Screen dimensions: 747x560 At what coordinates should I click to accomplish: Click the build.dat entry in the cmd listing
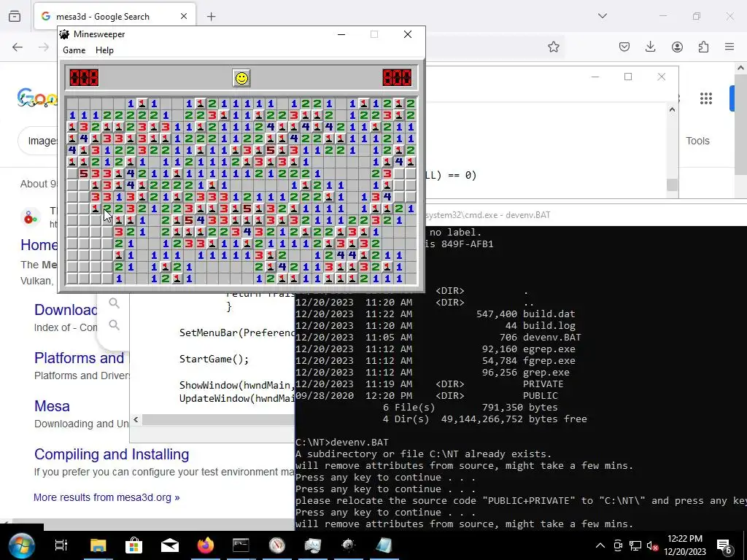coord(549,314)
